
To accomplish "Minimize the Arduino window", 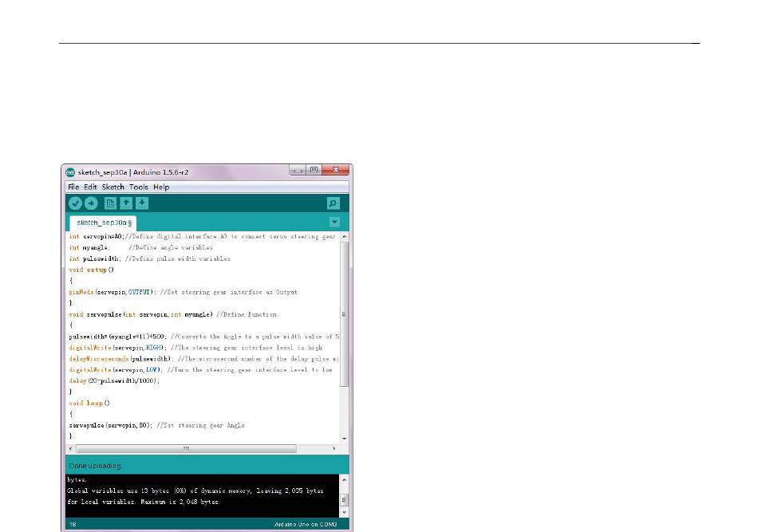I will click(298, 170).
